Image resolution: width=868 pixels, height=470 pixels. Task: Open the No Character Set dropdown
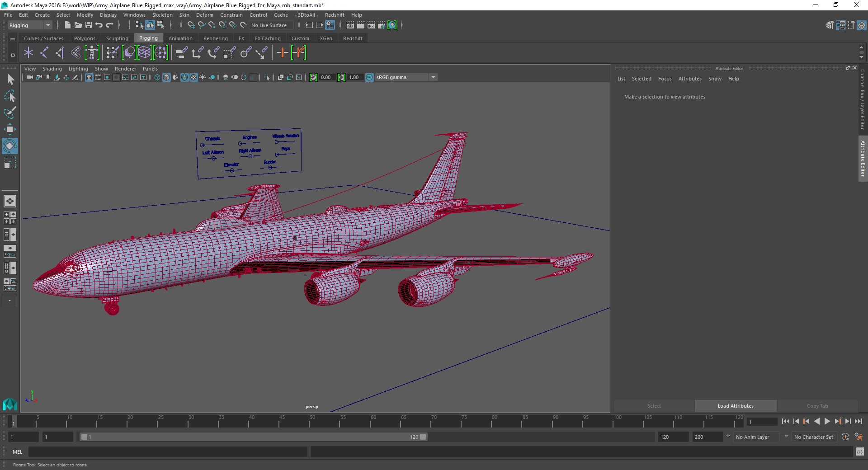click(x=814, y=437)
